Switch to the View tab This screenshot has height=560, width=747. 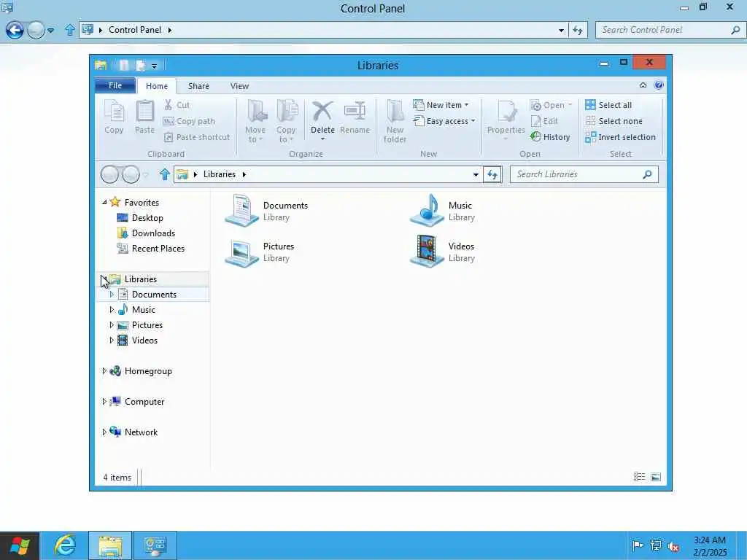239,86
